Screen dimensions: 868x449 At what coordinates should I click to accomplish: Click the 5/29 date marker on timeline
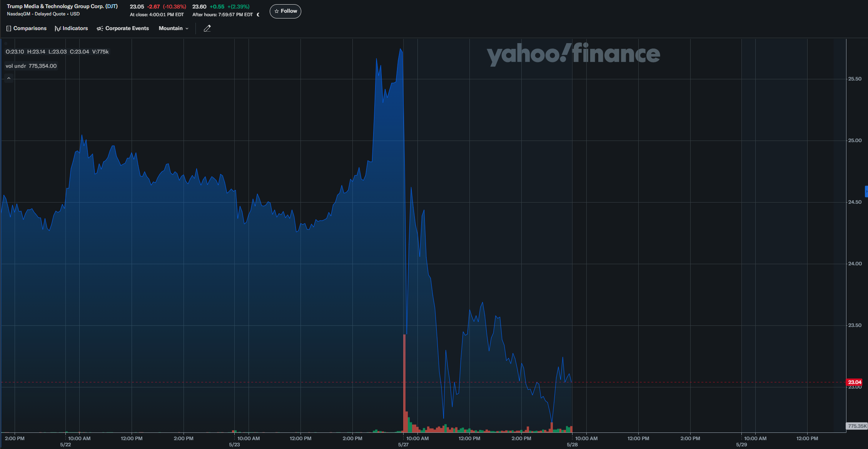pyautogui.click(x=741, y=445)
